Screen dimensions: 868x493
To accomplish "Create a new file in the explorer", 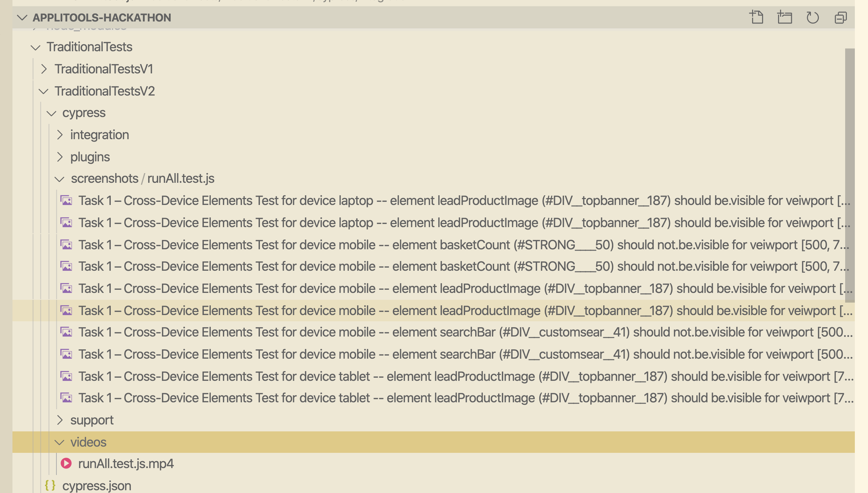I will tap(757, 17).
